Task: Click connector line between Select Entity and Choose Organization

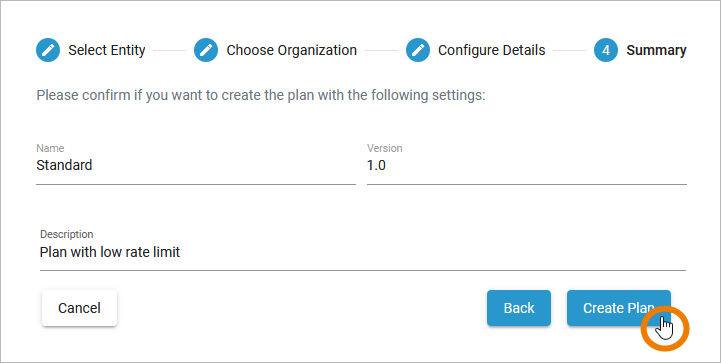Action: [x=170, y=50]
